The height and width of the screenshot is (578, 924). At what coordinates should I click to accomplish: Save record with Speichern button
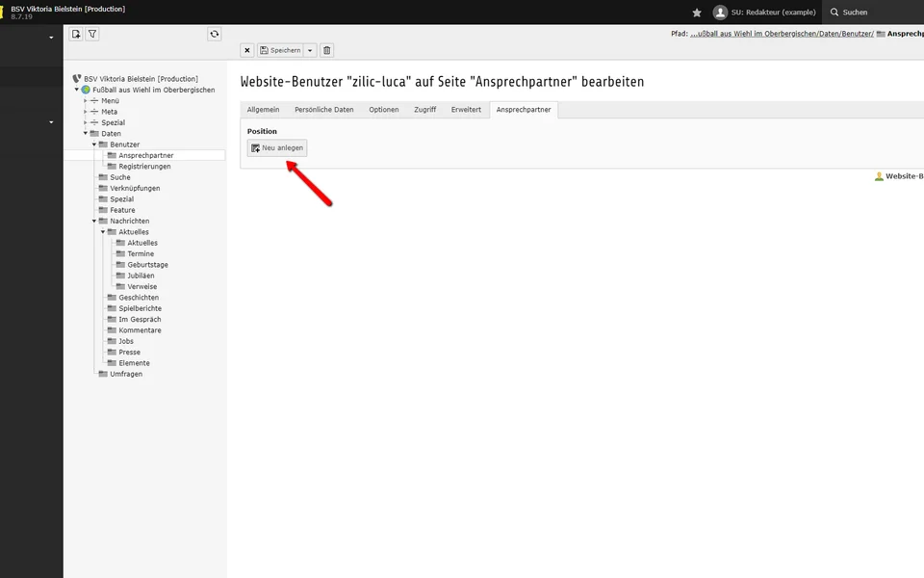(279, 50)
